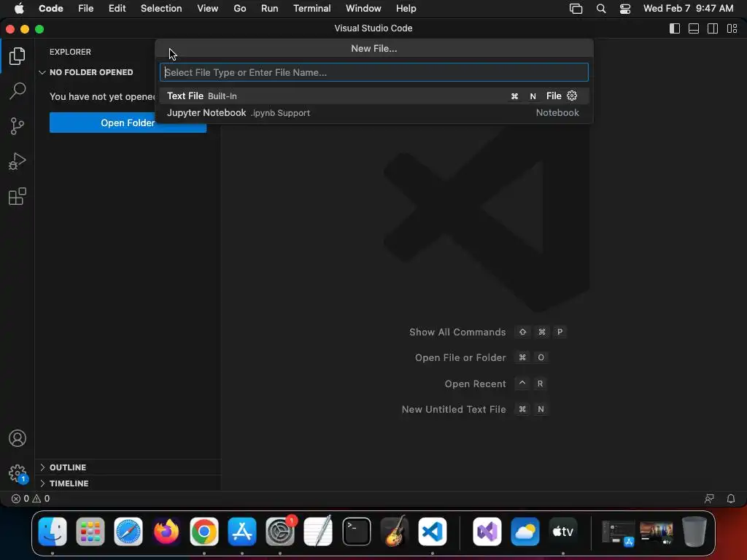Open Launchpad from the dock

[x=90, y=532]
